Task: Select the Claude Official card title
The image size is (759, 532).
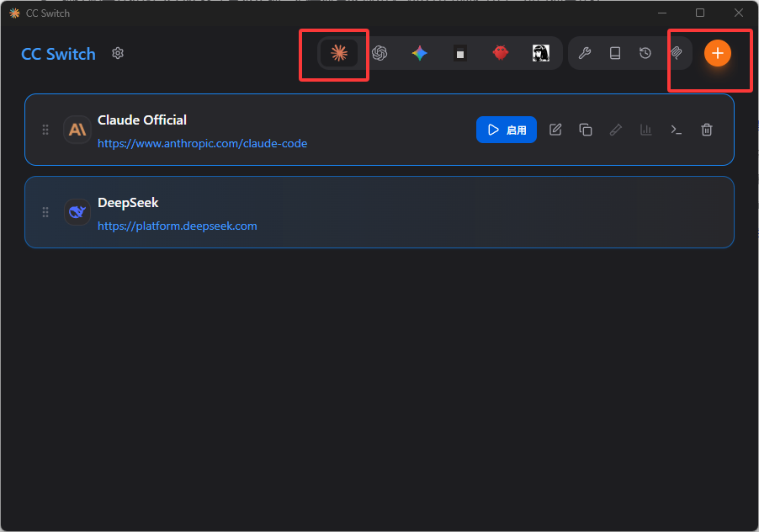Action: [142, 120]
